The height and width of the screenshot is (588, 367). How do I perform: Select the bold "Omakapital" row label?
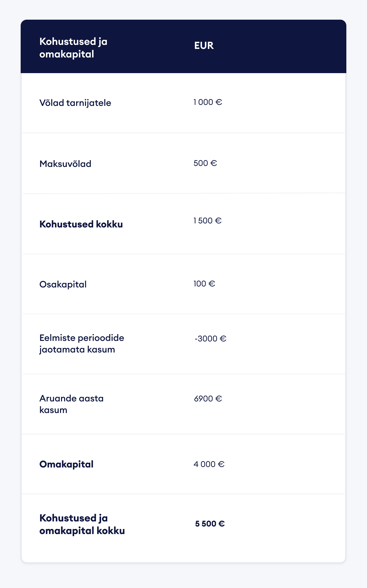[x=66, y=464]
